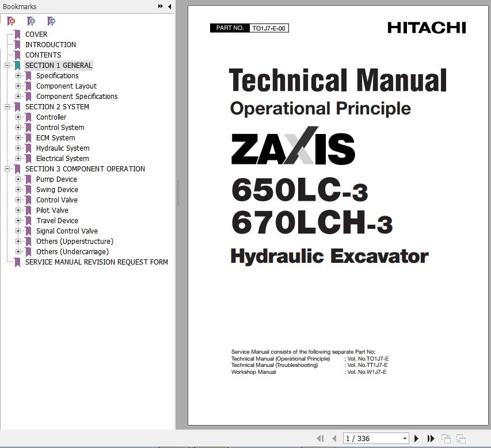Expand the Component Layout bookmark
Screen dimensions: 491x448
tap(18, 86)
